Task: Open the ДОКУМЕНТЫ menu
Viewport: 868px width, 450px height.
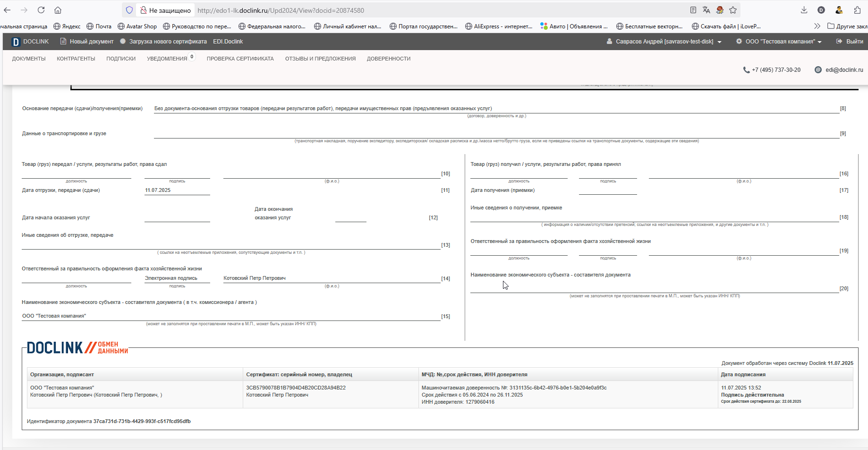Action: 29,59
